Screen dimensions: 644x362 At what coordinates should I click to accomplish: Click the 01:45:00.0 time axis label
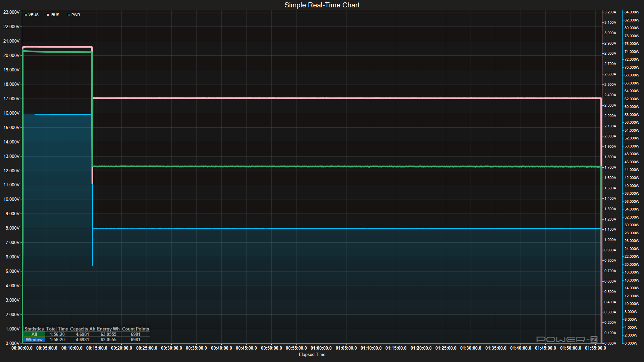[x=546, y=348]
